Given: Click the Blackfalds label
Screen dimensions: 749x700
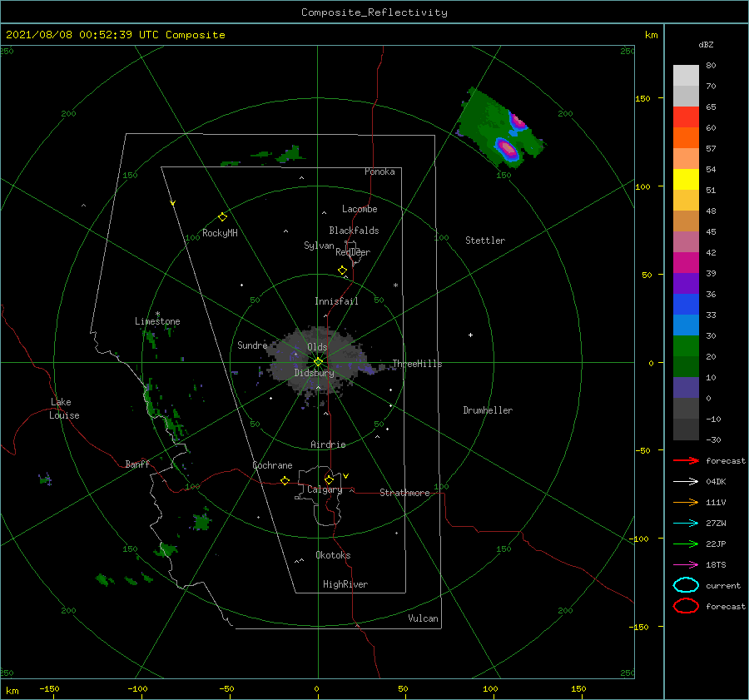Looking at the screenshot, I should 354,231.
